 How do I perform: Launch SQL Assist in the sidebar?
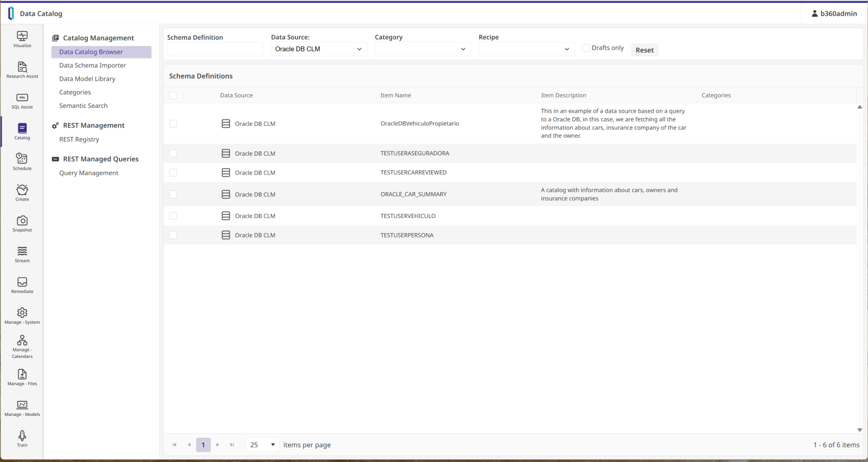(22, 100)
